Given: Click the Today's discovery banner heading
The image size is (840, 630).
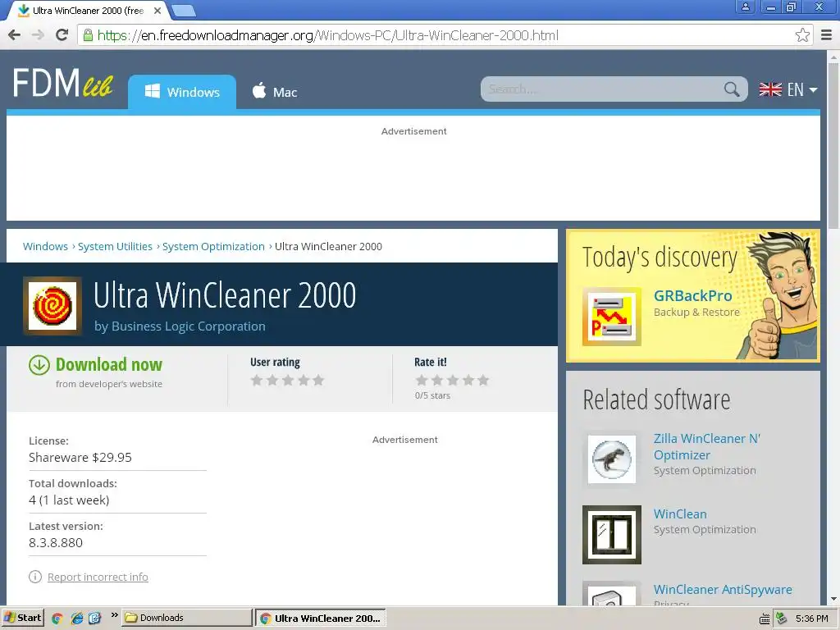Looking at the screenshot, I should tap(660, 258).
